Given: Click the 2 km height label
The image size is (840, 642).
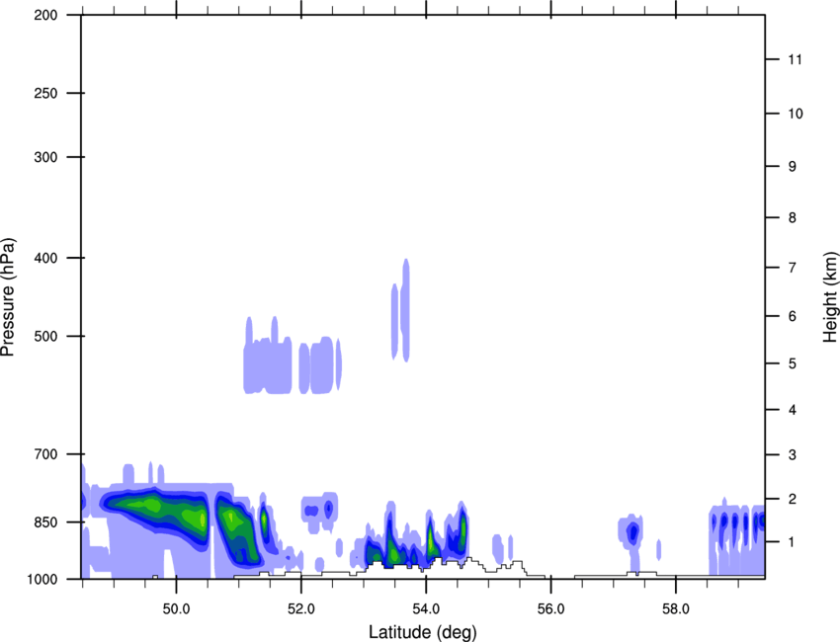Looking at the screenshot, I should point(793,499).
